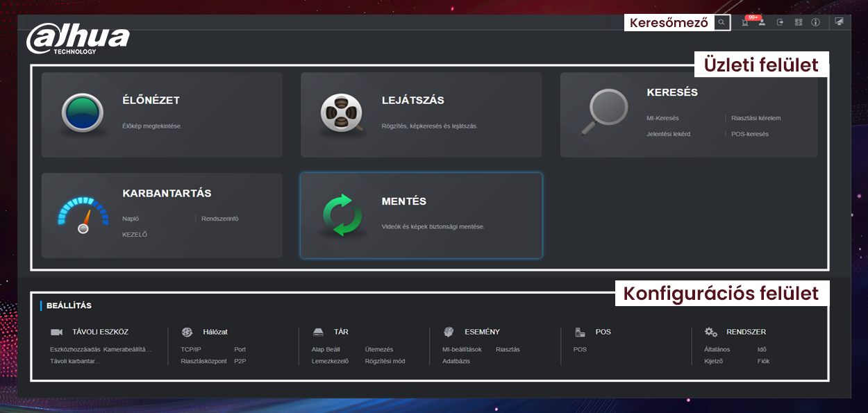Open POS-keresés search link

(749, 134)
